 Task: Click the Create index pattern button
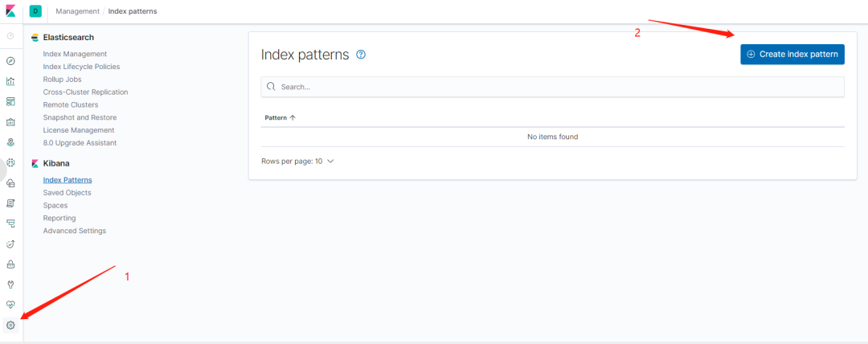792,55
